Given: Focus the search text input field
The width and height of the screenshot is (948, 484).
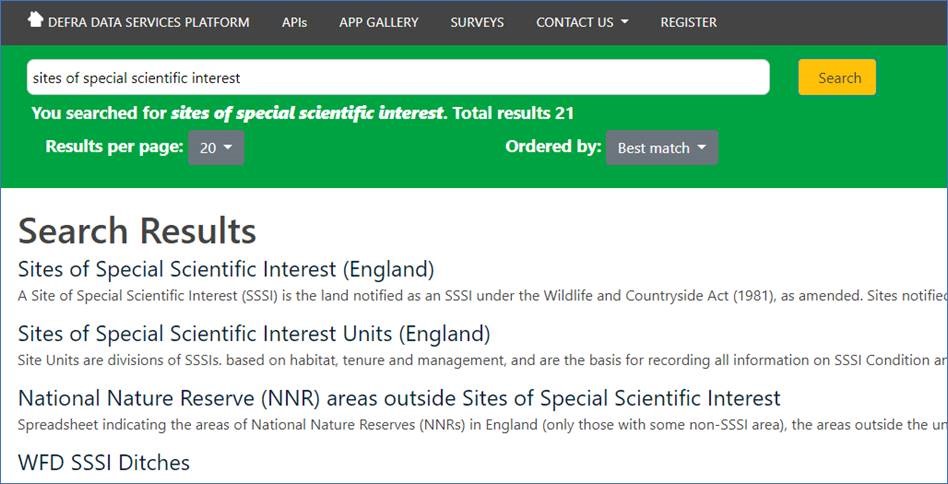Looking at the screenshot, I should tap(398, 77).
